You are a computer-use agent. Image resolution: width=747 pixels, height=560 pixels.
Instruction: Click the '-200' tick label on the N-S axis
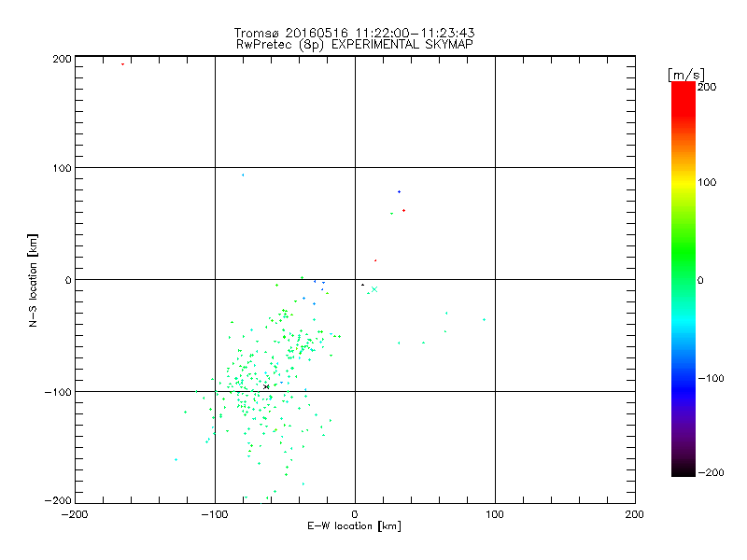tap(58, 500)
